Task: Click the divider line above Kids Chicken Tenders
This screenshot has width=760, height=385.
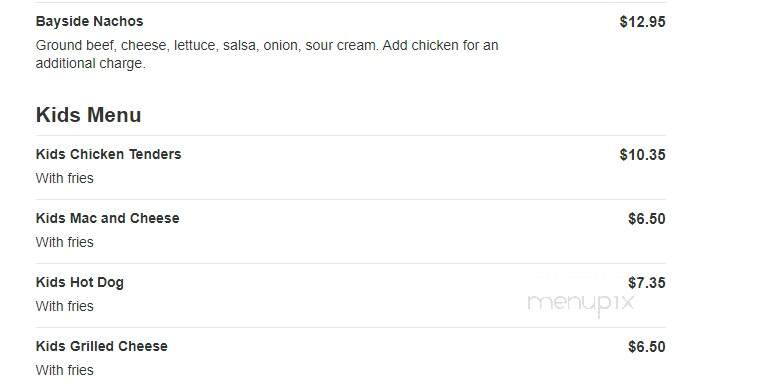Action: [x=350, y=136]
